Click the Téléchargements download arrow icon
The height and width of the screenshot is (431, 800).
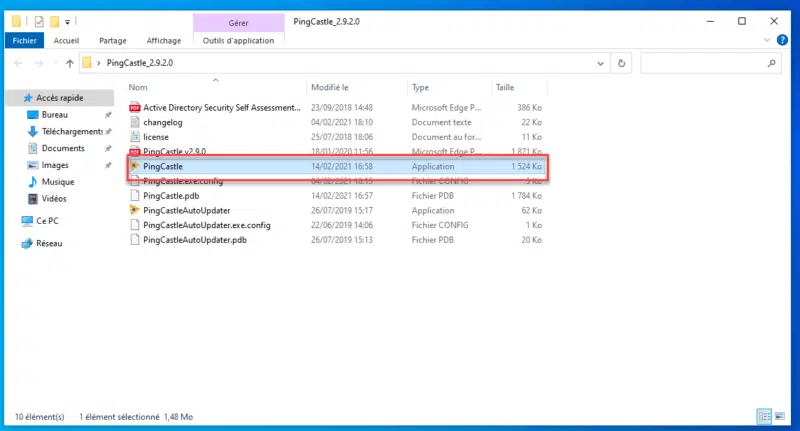(32, 132)
